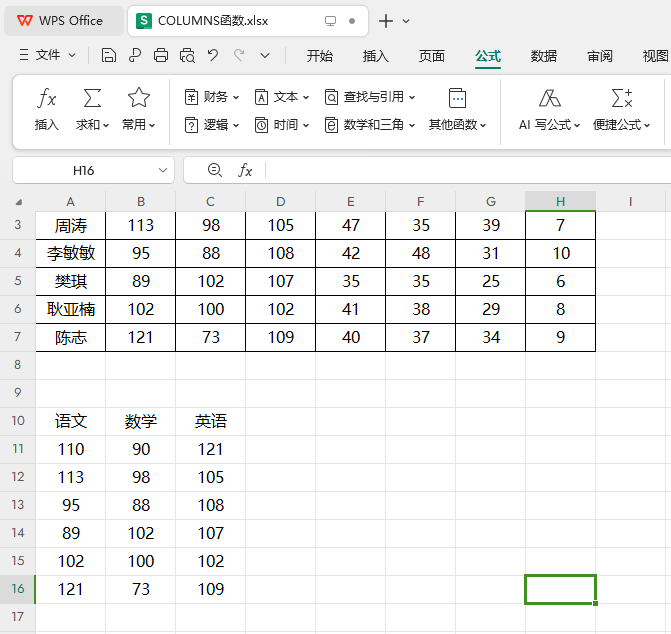The height and width of the screenshot is (634, 671).
Task: Switch to the 页面 tab
Action: tap(431, 56)
